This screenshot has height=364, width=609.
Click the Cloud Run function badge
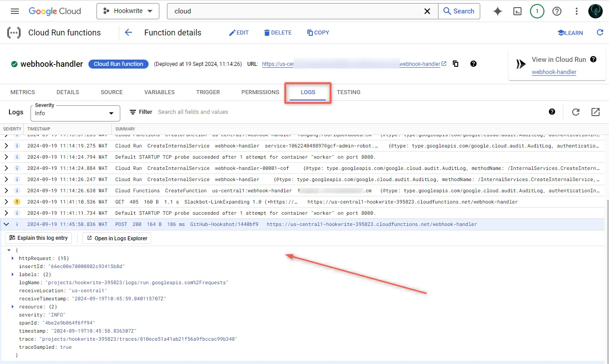(x=118, y=64)
